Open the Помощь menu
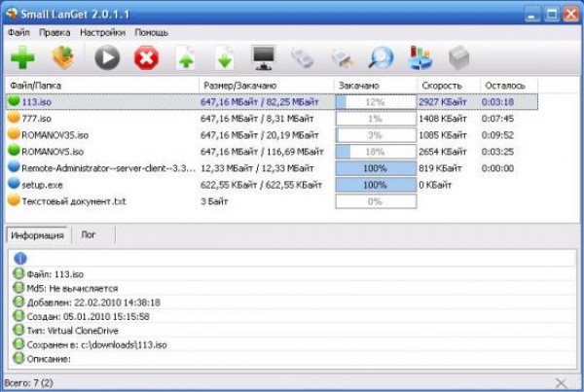Screen dimensions: 584x392 click(x=151, y=33)
